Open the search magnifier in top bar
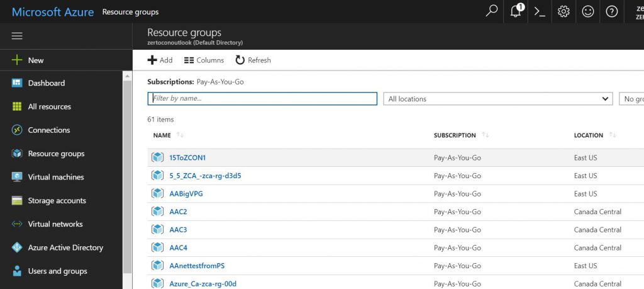Screen dimensions: 644x289 pos(491,11)
